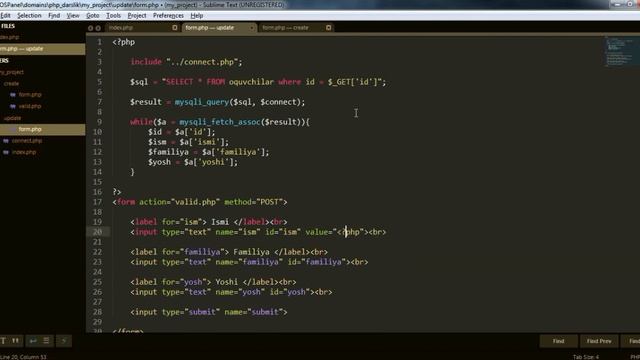Toggle case sensitive search option
Viewport: 640px width, 360px height.
coord(3,341)
